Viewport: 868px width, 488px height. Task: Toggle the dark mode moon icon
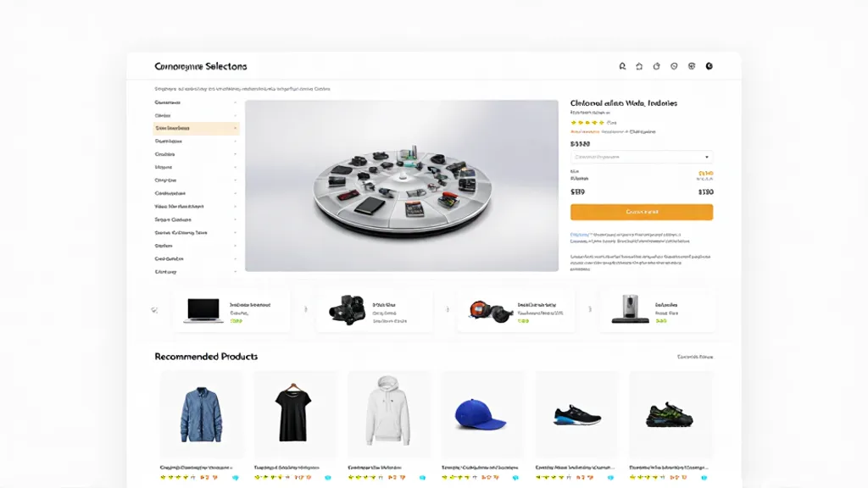(x=709, y=66)
